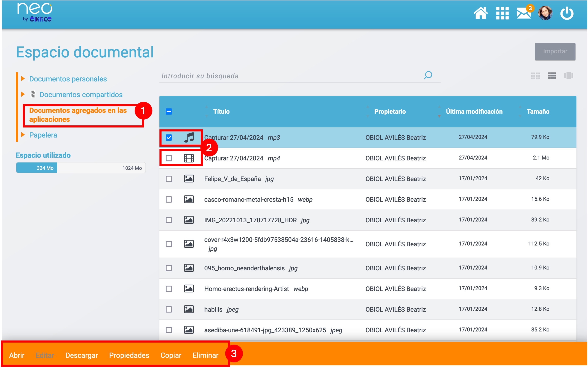
Task: Go to the home page icon
Action: pos(480,13)
